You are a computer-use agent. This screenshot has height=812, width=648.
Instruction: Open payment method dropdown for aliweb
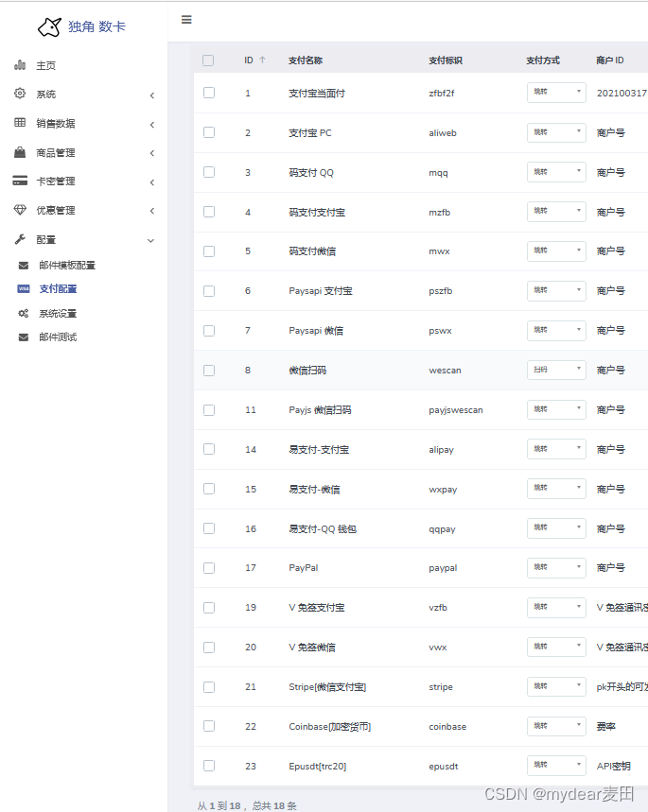tap(556, 132)
